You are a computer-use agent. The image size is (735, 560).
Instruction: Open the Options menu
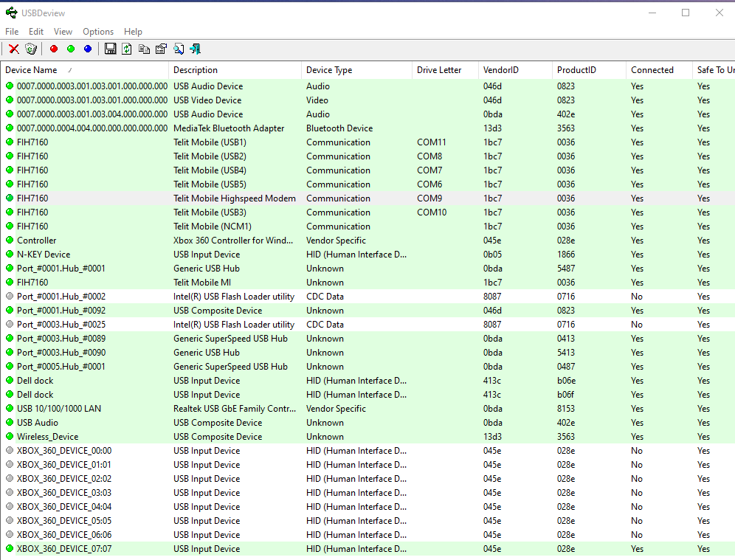tap(98, 32)
